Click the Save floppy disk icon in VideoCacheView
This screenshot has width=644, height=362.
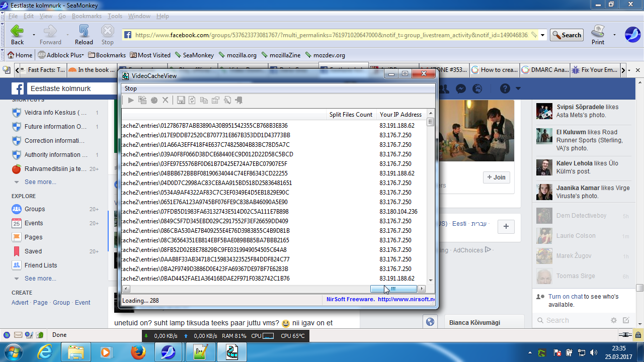point(181,101)
